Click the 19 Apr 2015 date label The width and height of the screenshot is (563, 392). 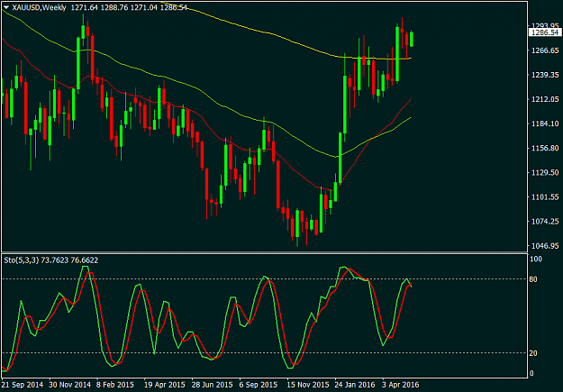pyautogui.click(x=165, y=385)
